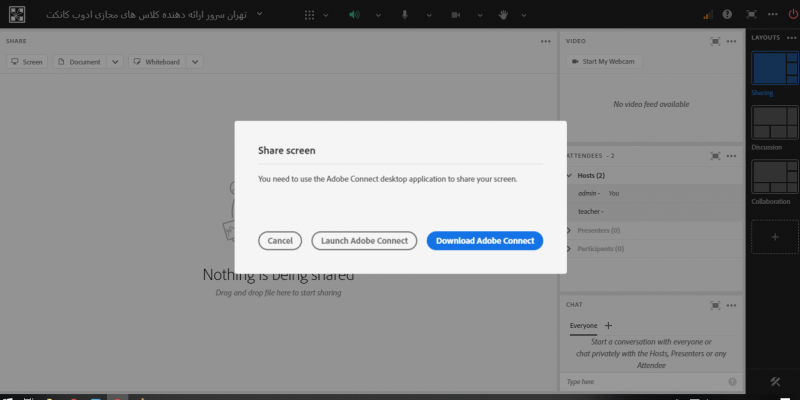Open the Whiteboard dropdown arrow
The width and height of the screenshot is (800, 400).
[x=195, y=62]
